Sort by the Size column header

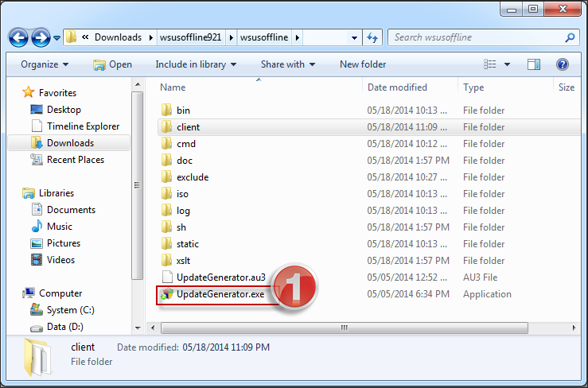[x=567, y=87]
